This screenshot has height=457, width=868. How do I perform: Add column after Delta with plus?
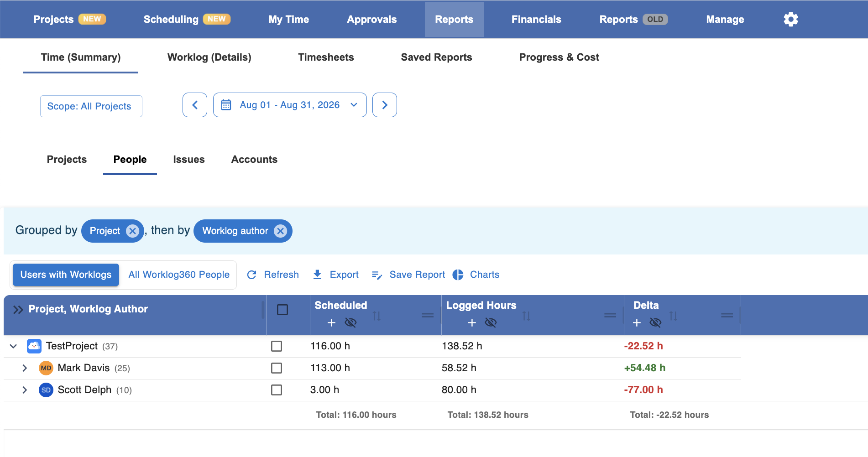pos(637,322)
